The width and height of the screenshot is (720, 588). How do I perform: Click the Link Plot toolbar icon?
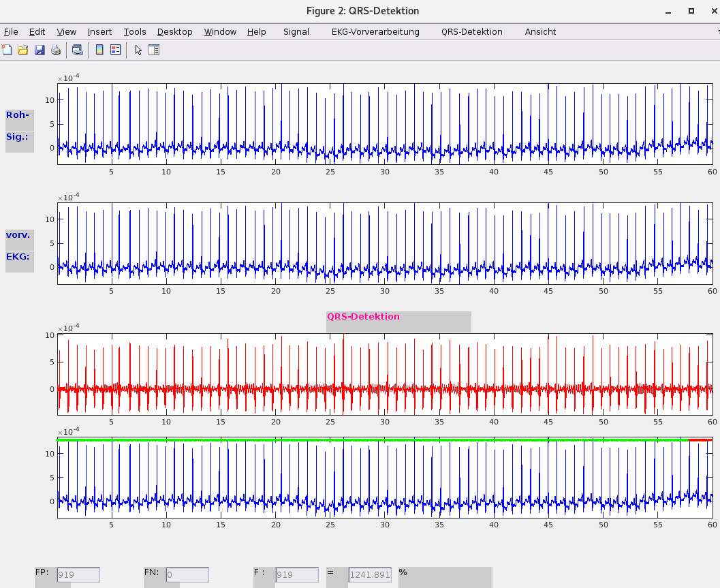pos(78,50)
